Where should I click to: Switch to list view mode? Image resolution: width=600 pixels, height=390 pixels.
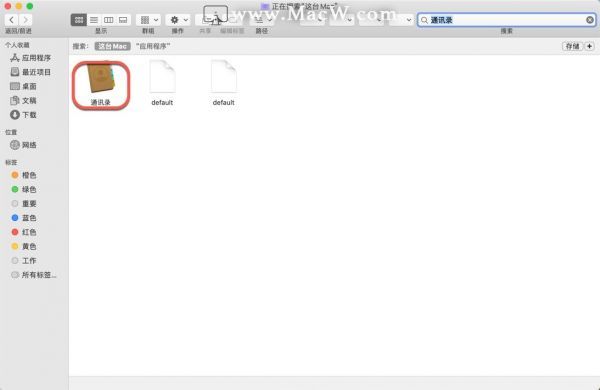94,20
